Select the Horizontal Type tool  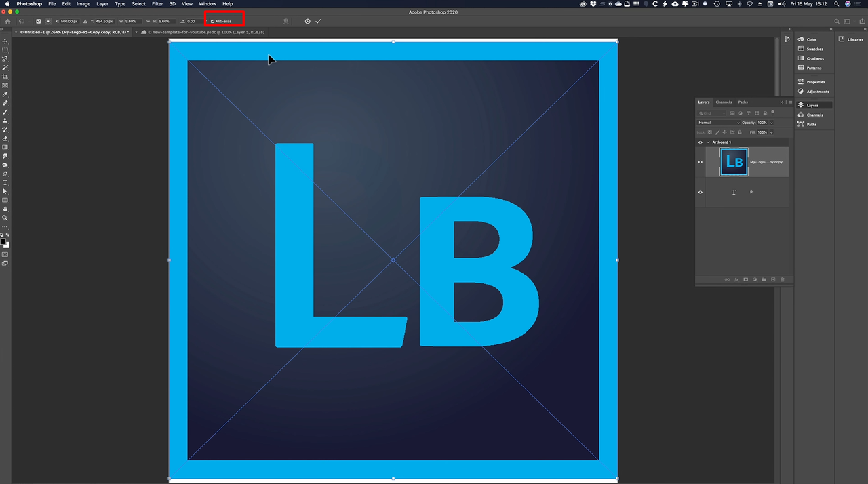[x=5, y=183]
